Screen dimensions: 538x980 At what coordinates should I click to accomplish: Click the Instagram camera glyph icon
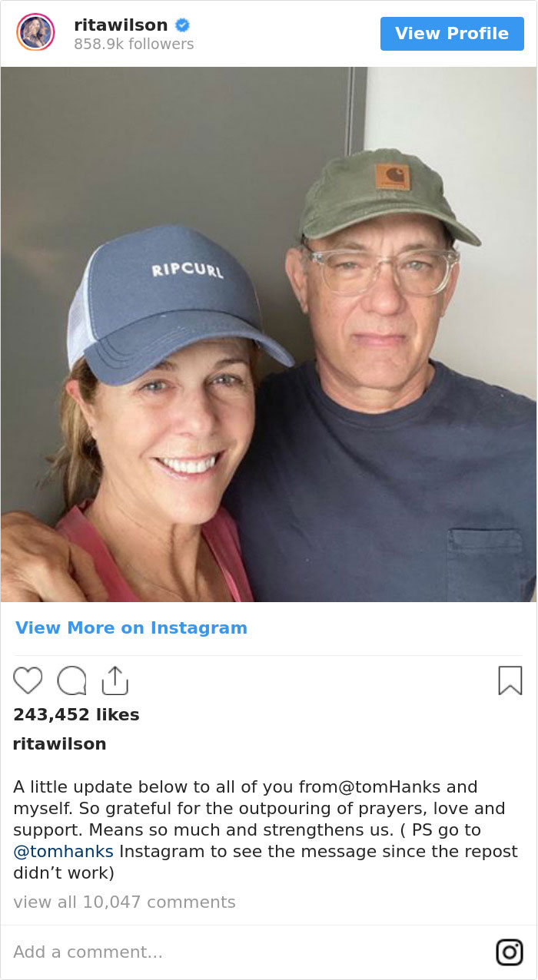509,952
